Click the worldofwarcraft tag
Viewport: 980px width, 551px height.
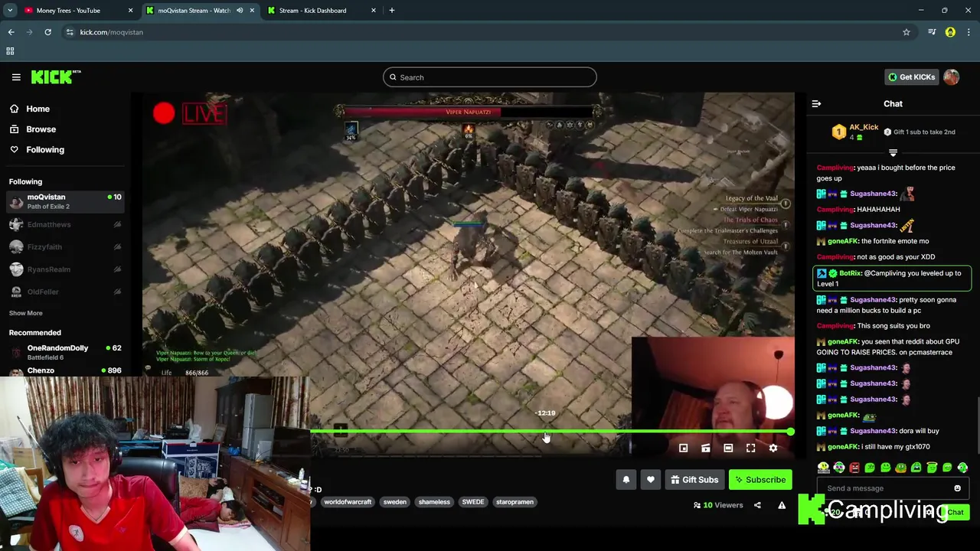pos(348,502)
